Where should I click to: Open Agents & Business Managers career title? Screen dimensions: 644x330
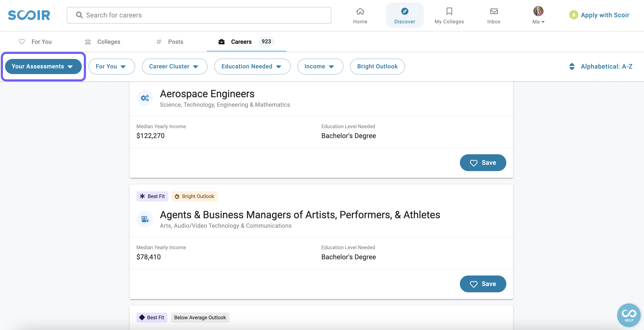[300, 215]
